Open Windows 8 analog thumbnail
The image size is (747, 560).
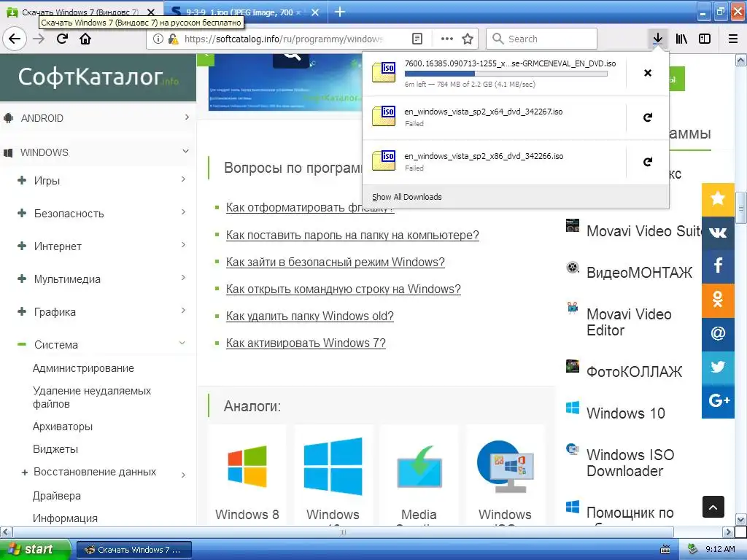tap(247, 476)
